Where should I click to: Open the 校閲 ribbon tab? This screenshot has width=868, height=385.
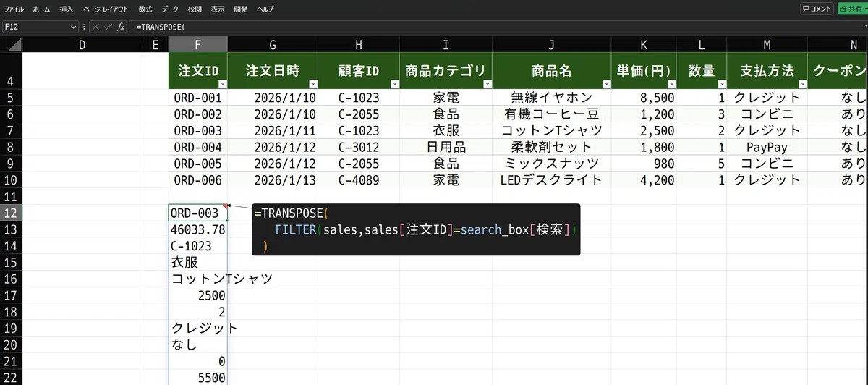[195, 9]
